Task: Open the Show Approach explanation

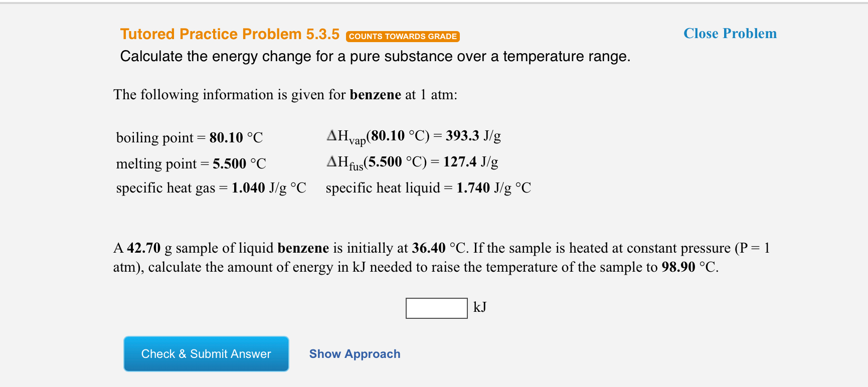Action: [355, 353]
